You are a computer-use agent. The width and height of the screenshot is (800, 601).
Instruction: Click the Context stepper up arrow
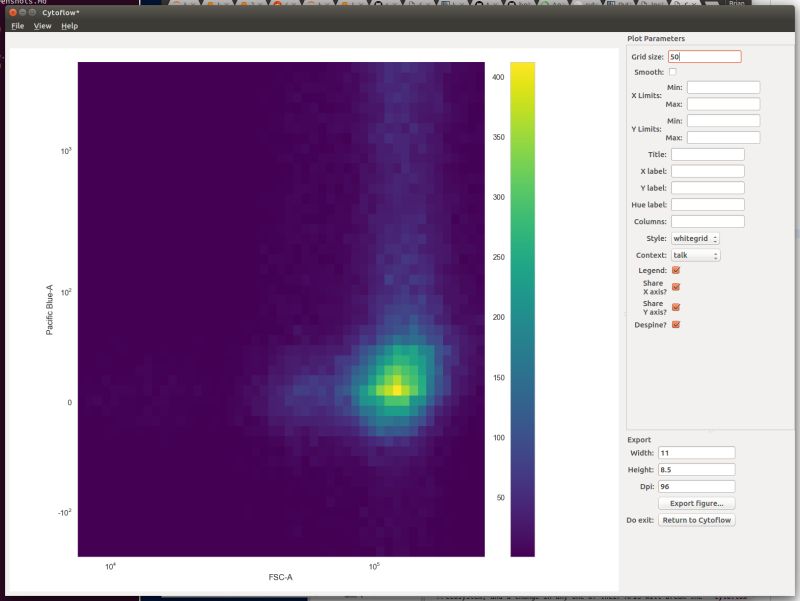(x=716, y=251)
